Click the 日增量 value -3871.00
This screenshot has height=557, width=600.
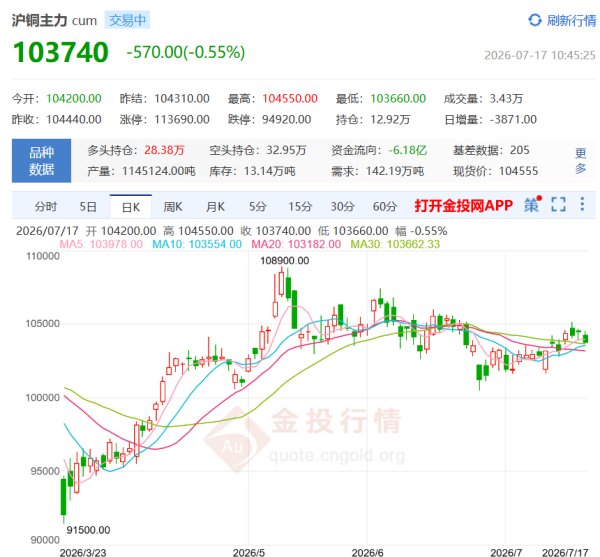[513, 120]
